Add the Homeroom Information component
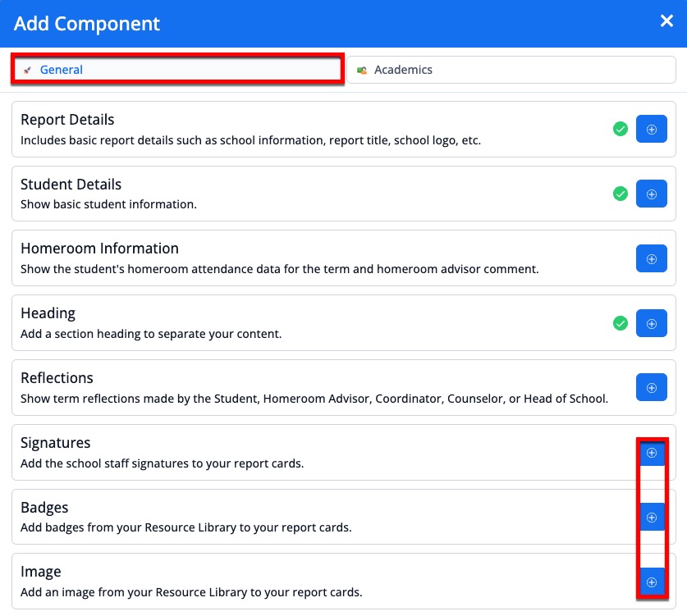687x616 pixels. (x=651, y=258)
